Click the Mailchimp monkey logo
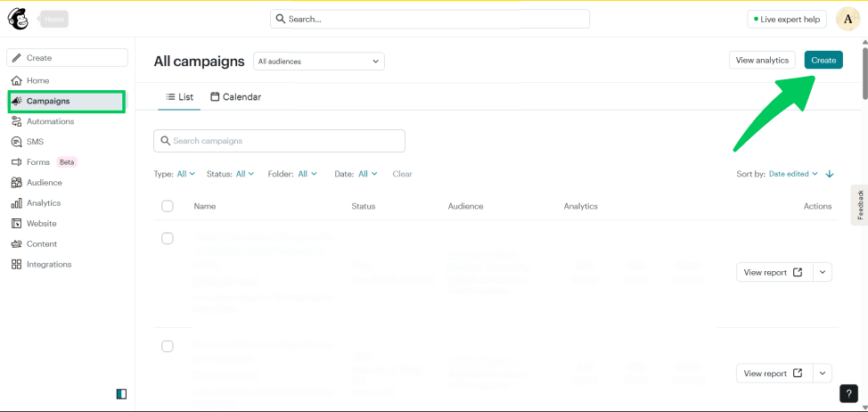This screenshot has height=412, width=868. [x=18, y=19]
